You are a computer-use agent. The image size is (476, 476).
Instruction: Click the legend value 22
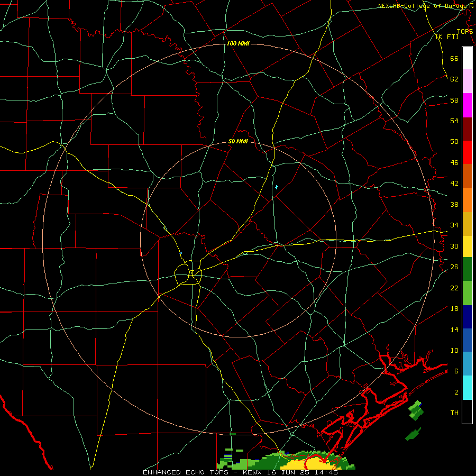(454, 288)
